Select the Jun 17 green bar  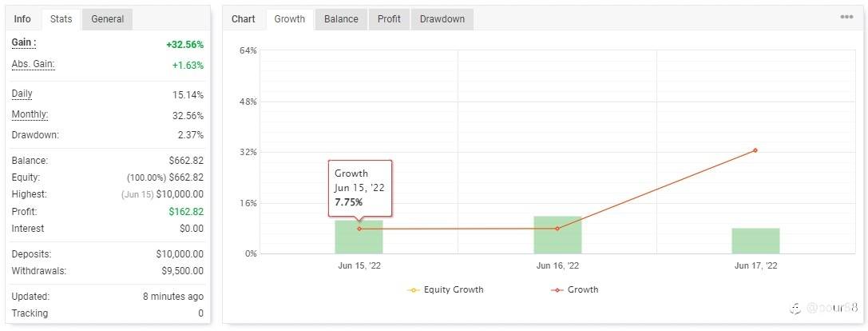755,241
